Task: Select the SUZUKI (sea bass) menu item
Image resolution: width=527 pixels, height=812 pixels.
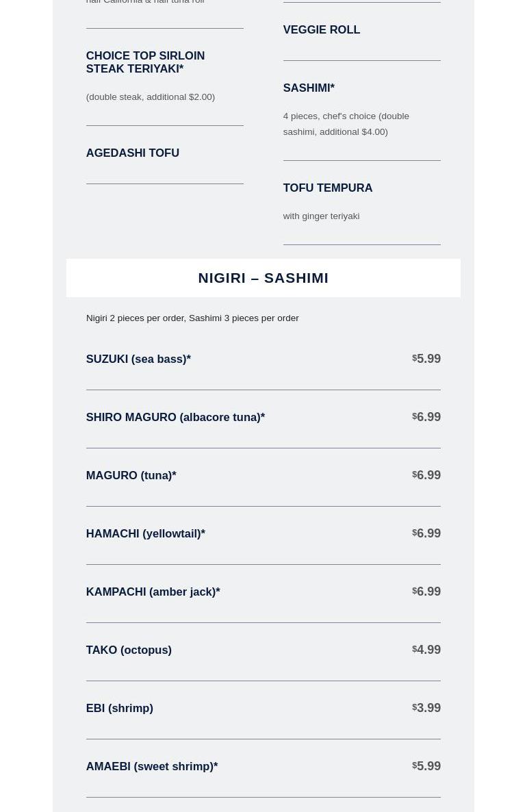Action: (x=138, y=359)
